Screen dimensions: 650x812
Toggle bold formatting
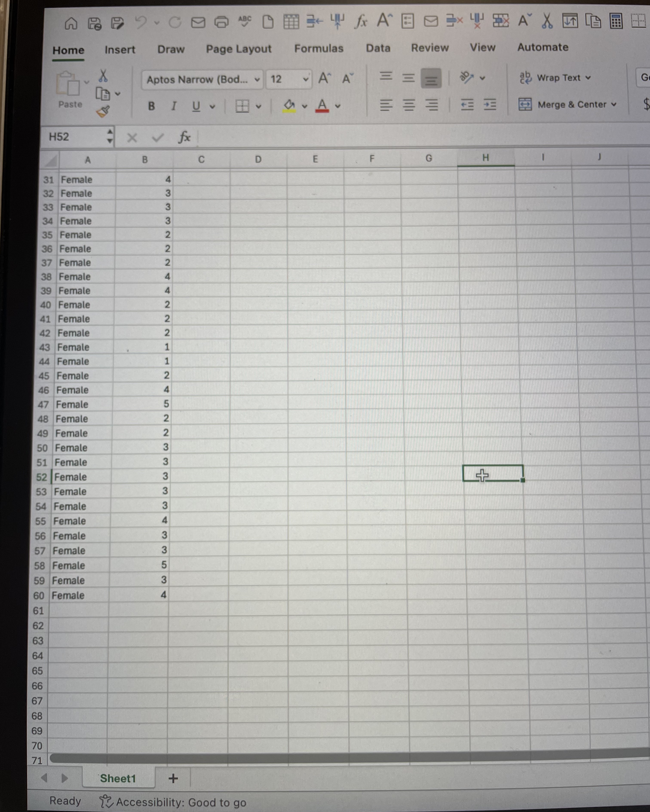tap(151, 106)
